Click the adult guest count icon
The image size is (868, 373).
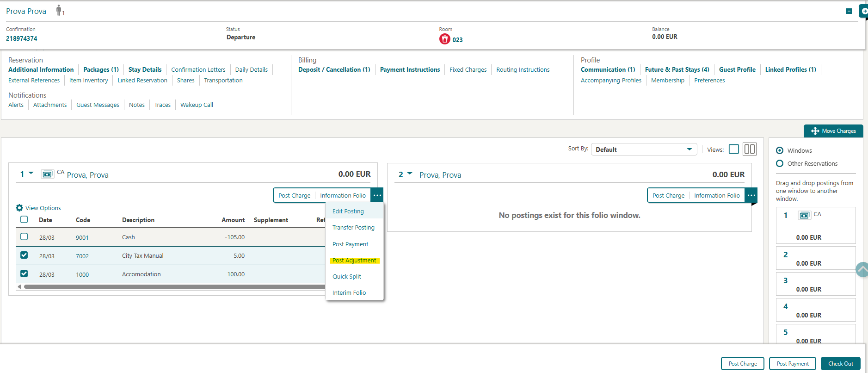pyautogui.click(x=59, y=10)
